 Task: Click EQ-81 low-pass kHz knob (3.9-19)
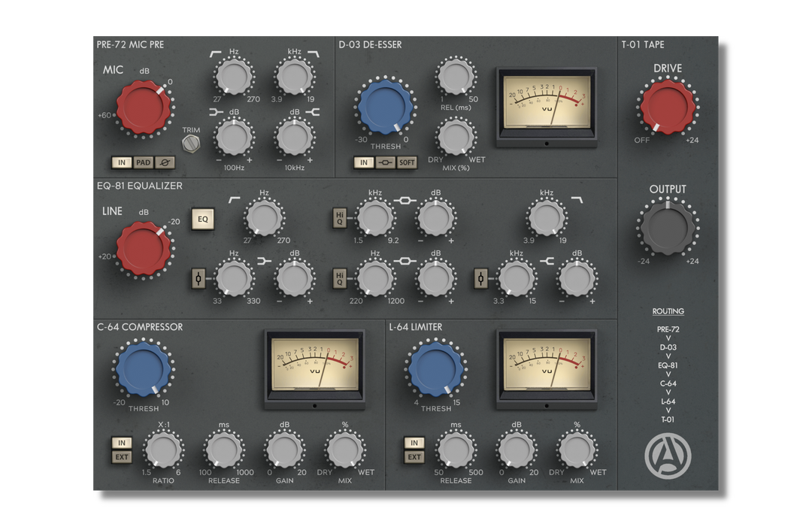[547, 217]
